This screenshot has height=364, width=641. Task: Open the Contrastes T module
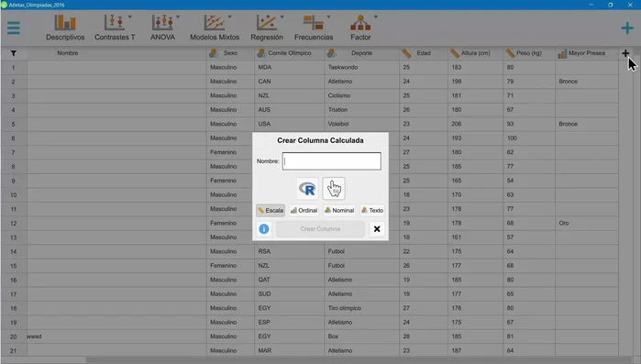coord(115,28)
